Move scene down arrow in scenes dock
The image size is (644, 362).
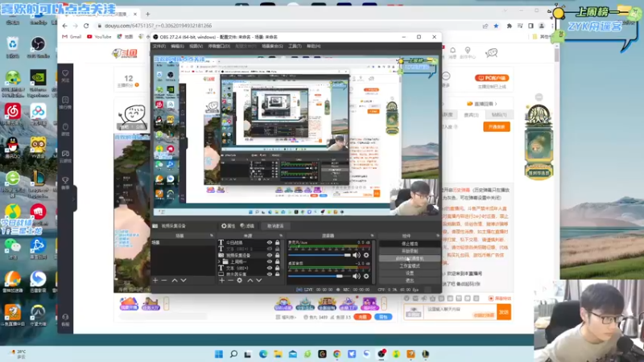click(x=184, y=280)
